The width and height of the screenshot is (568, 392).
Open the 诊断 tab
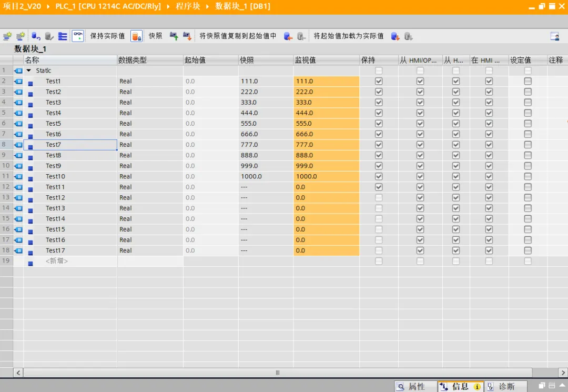pyautogui.click(x=505, y=387)
